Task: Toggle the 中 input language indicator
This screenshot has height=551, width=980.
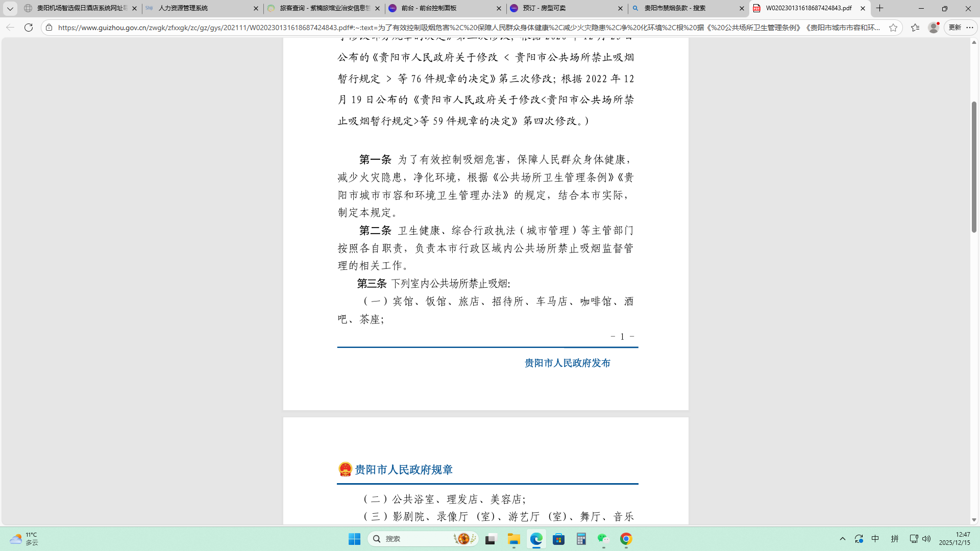Action: pyautogui.click(x=875, y=539)
